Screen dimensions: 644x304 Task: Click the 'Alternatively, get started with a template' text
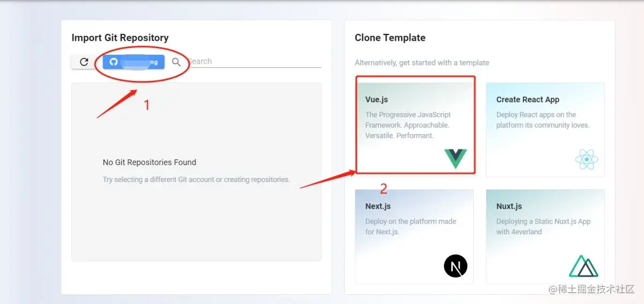(422, 63)
